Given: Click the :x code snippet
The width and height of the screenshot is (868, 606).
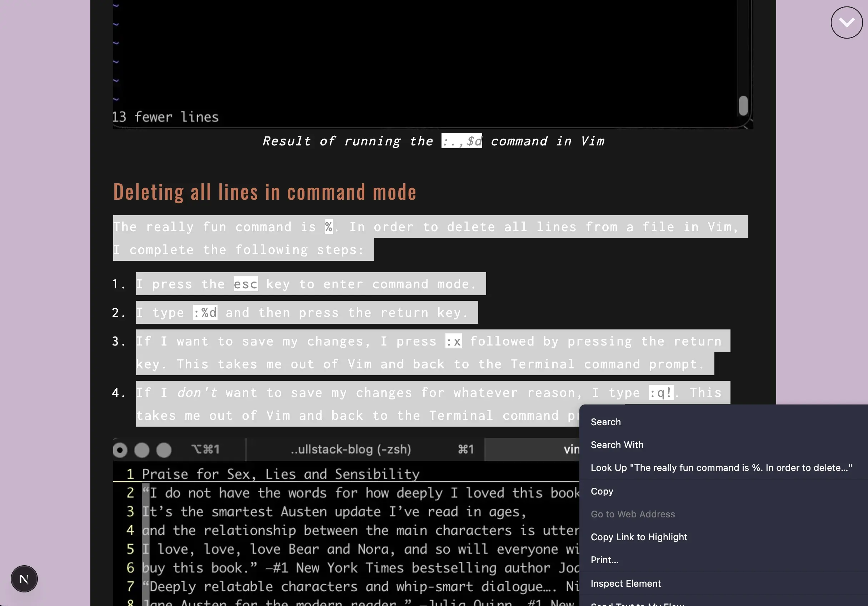Looking at the screenshot, I should coord(453,341).
